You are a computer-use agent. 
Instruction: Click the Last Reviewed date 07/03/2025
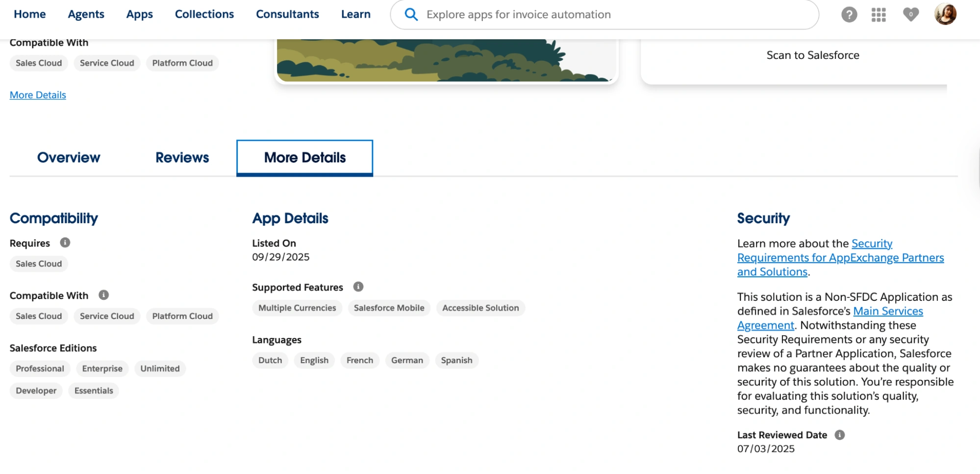(x=766, y=448)
